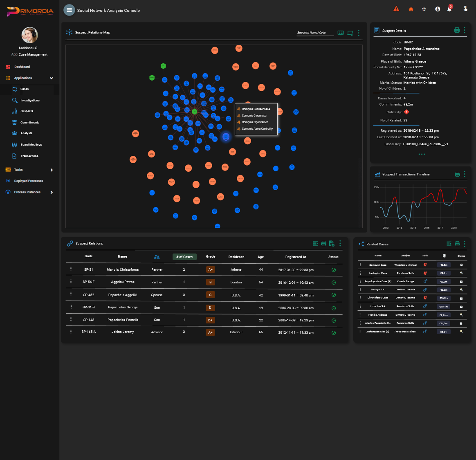Open the hamburger menu in header
476x460 pixels.
tap(69, 10)
